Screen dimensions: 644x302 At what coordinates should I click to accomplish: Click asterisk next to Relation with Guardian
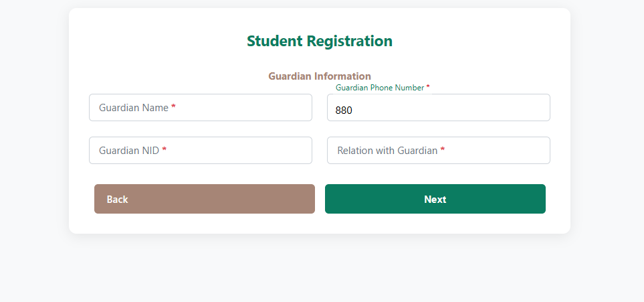[x=443, y=150]
